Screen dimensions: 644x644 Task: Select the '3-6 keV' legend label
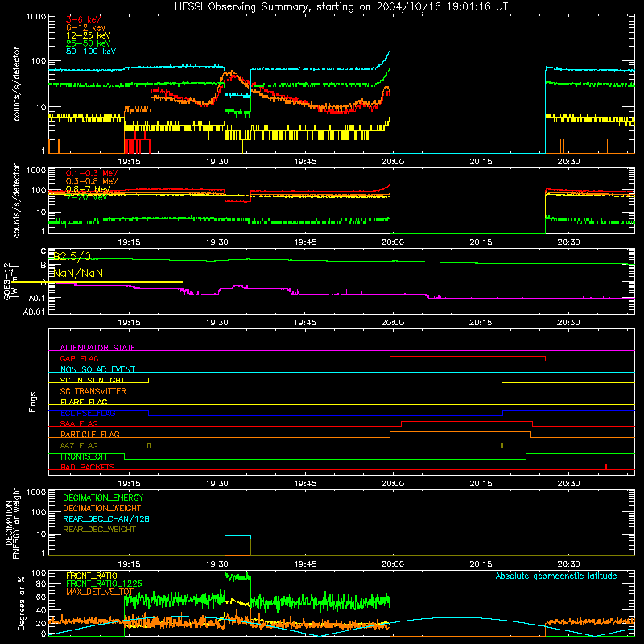click(x=83, y=19)
